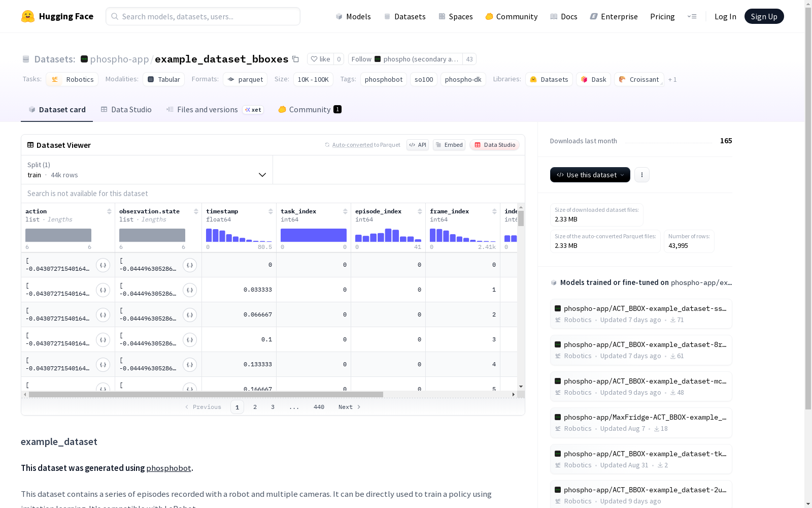The height and width of the screenshot is (508, 812).
Task: Click Next page in the pagination
Action: pos(349,407)
